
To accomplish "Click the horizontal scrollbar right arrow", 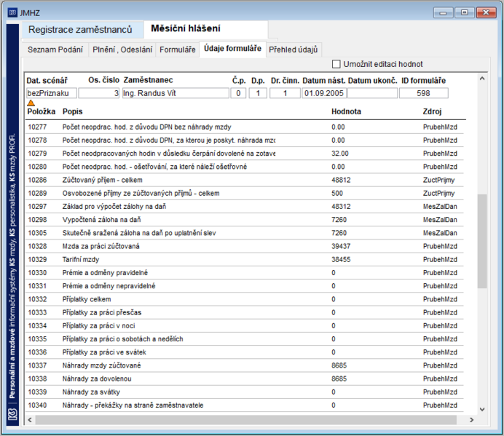I will [x=471, y=419].
